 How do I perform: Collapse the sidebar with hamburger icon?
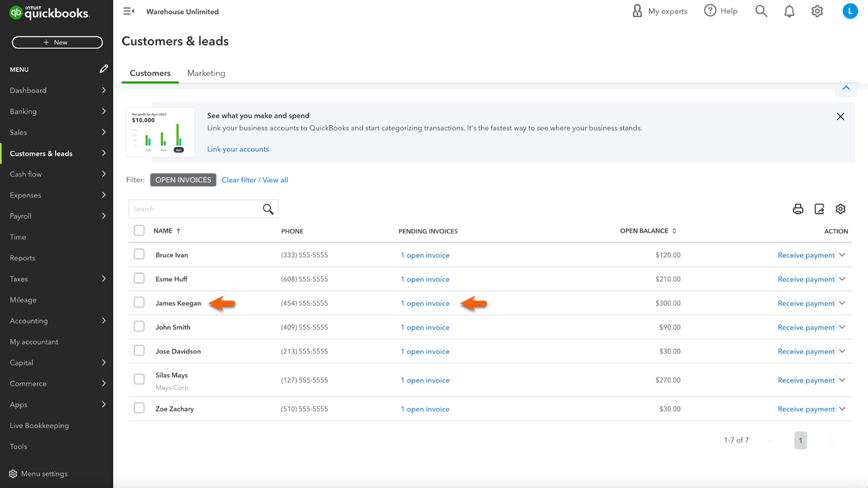tap(129, 11)
